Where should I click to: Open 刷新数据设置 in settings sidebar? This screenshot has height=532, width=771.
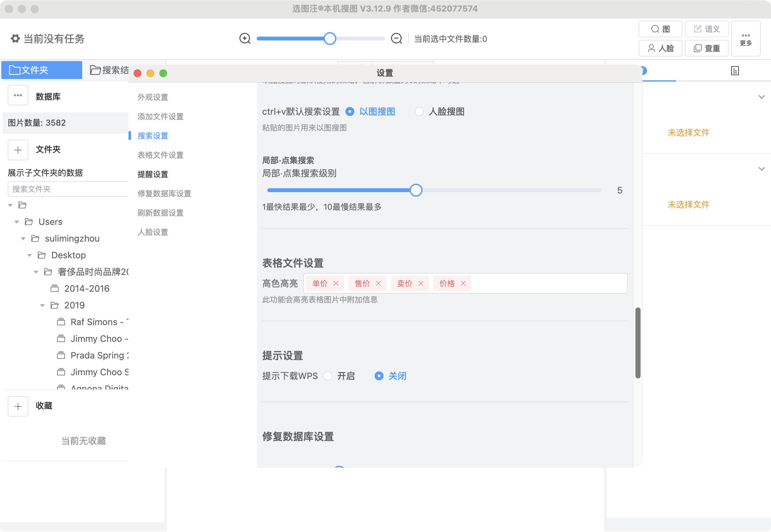tap(161, 213)
